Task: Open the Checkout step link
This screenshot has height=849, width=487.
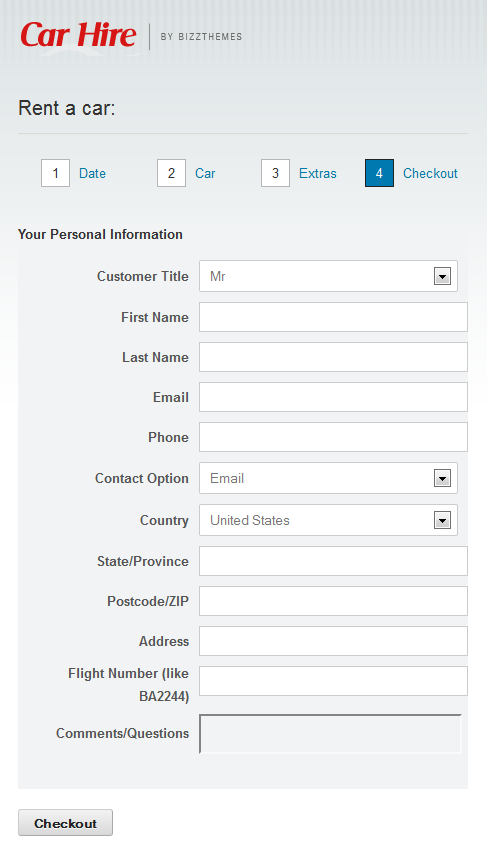Action: coord(430,173)
